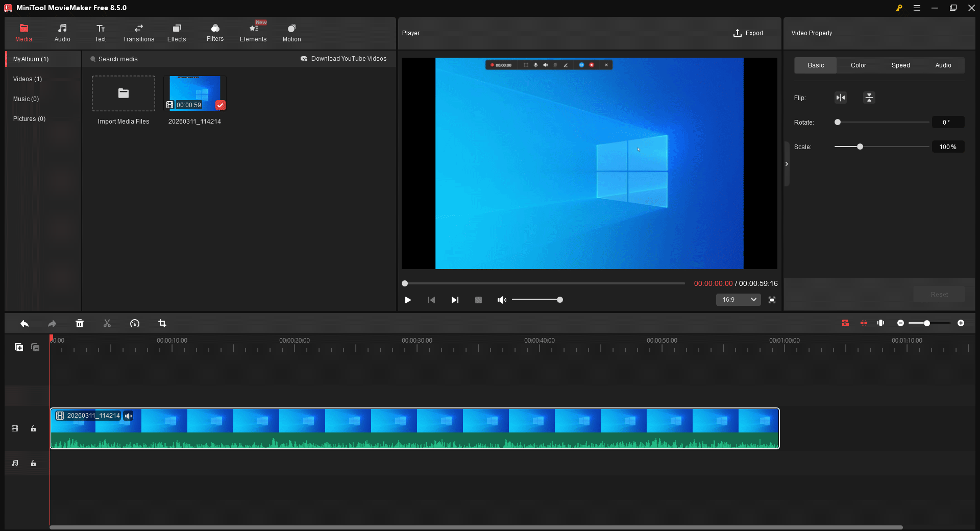Screen dimensions: 980x531
Task: Flip the video vertically
Action: click(869, 98)
